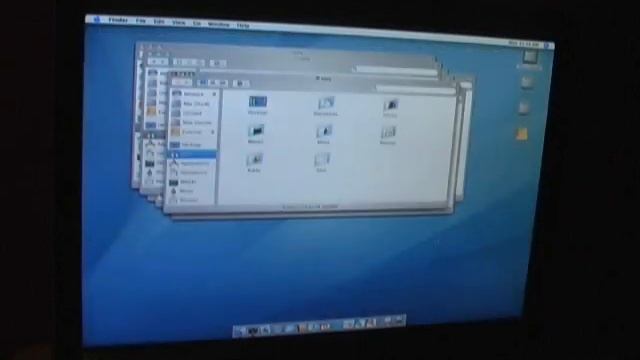Open Action gear menu in front window

(241, 84)
